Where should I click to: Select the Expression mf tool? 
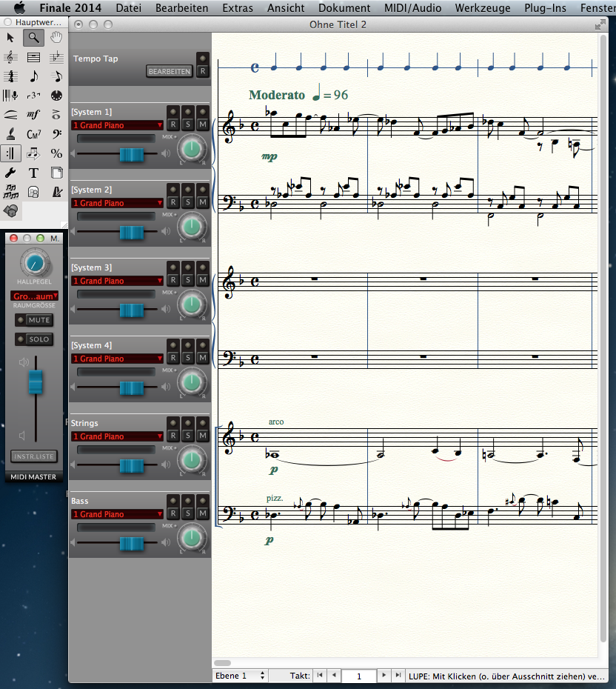tap(33, 115)
